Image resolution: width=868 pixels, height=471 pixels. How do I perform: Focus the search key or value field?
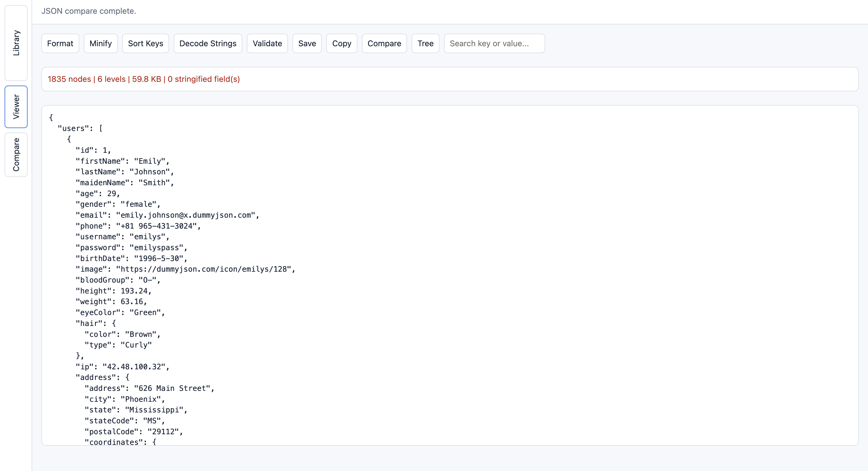[x=494, y=43]
